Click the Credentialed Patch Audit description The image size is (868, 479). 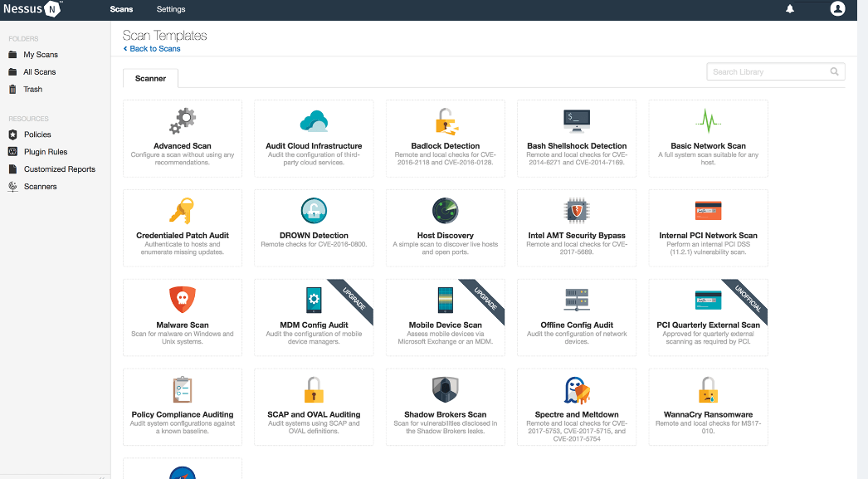[182, 248]
